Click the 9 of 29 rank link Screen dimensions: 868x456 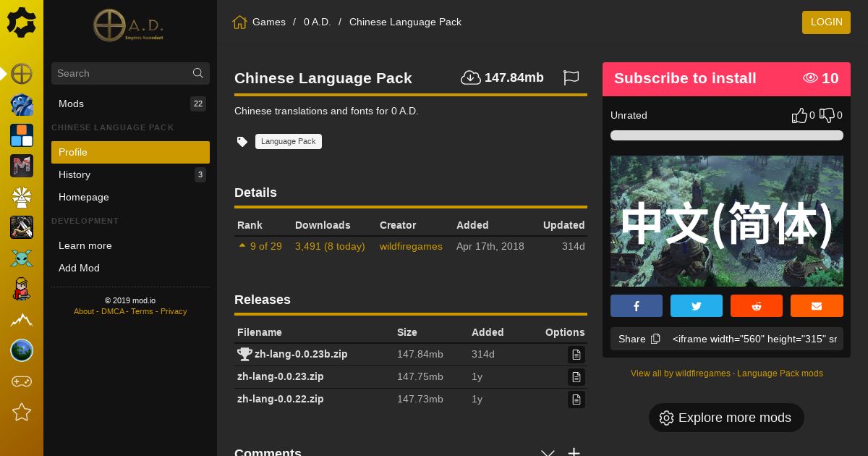(266, 246)
